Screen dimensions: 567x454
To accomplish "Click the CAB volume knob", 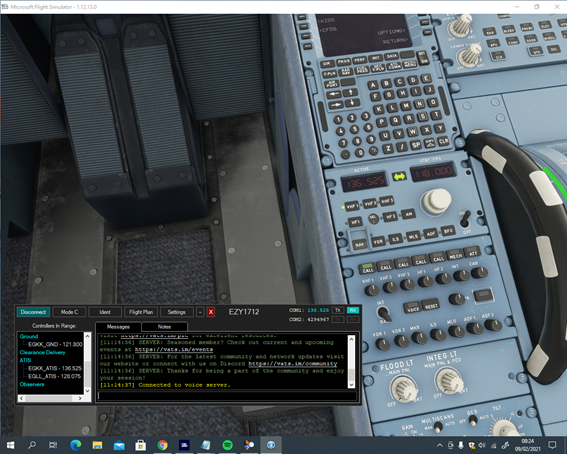I will coord(480,273).
